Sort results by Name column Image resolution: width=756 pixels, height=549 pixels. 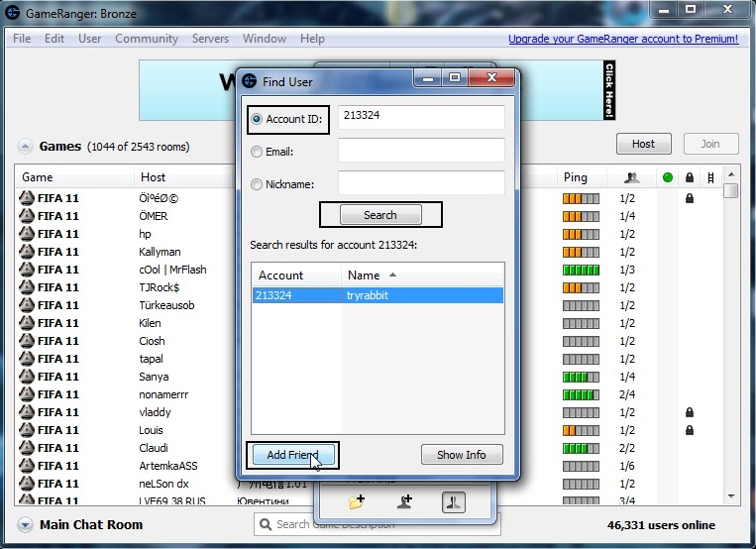tap(422, 274)
